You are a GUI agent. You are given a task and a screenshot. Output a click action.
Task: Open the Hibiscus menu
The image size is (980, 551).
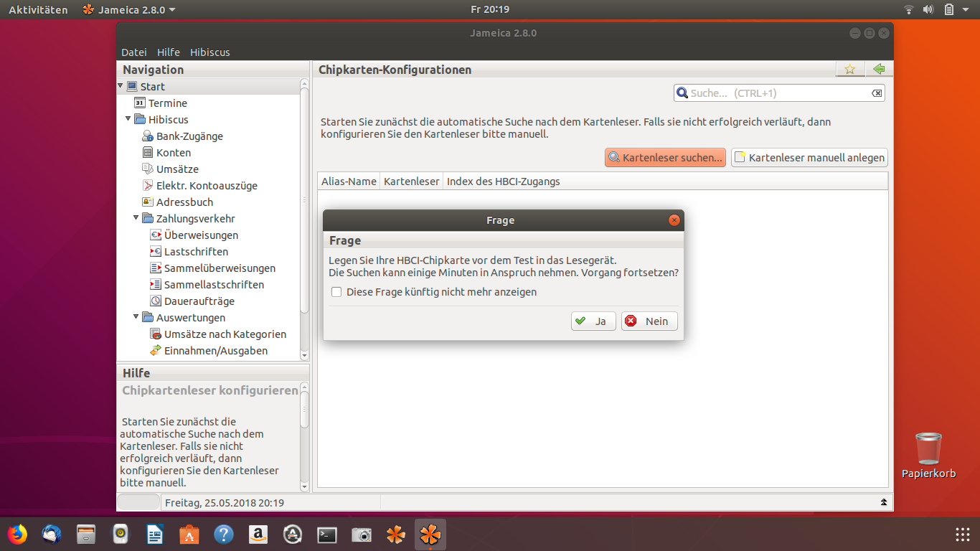(x=210, y=52)
